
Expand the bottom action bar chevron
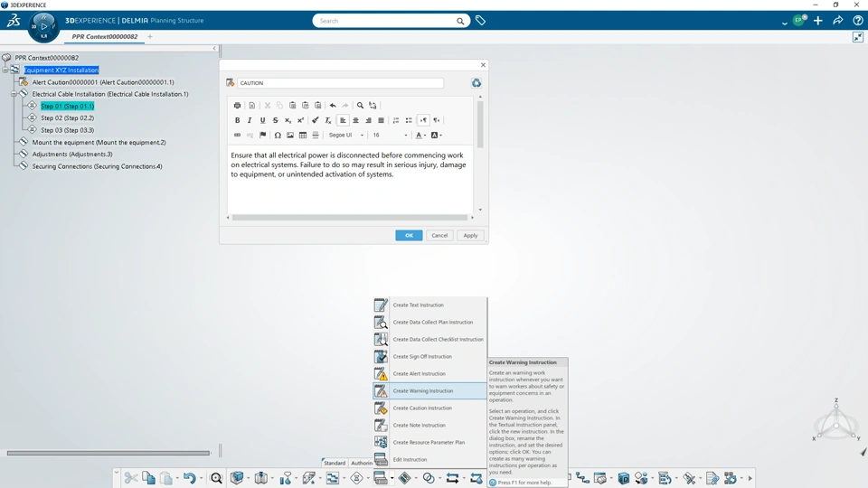[117, 472]
